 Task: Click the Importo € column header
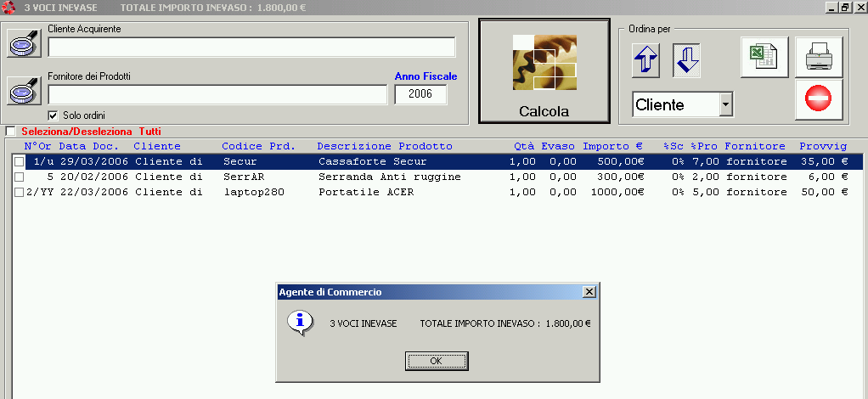click(x=612, y=146)
